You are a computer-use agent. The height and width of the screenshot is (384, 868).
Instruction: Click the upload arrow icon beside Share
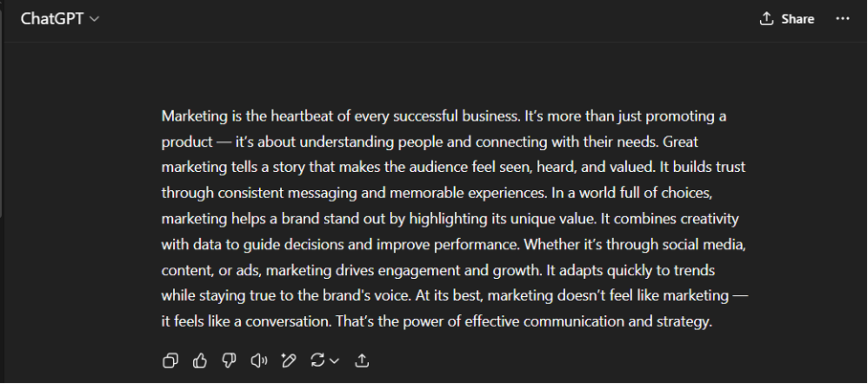tap(766, 18)
